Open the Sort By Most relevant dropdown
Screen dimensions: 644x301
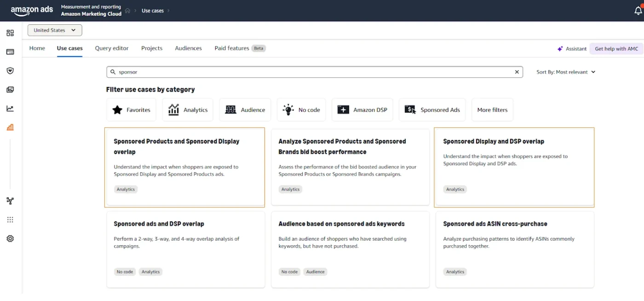click(565, 72)
